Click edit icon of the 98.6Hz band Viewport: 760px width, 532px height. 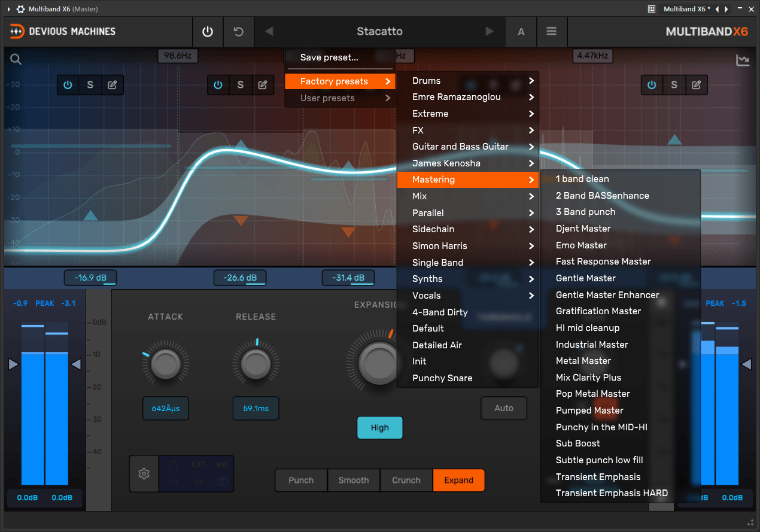click(x=112, y=85)
